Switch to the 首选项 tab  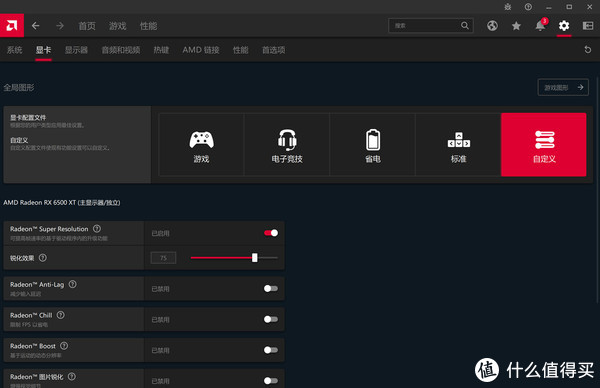click(x=273, y=50)
